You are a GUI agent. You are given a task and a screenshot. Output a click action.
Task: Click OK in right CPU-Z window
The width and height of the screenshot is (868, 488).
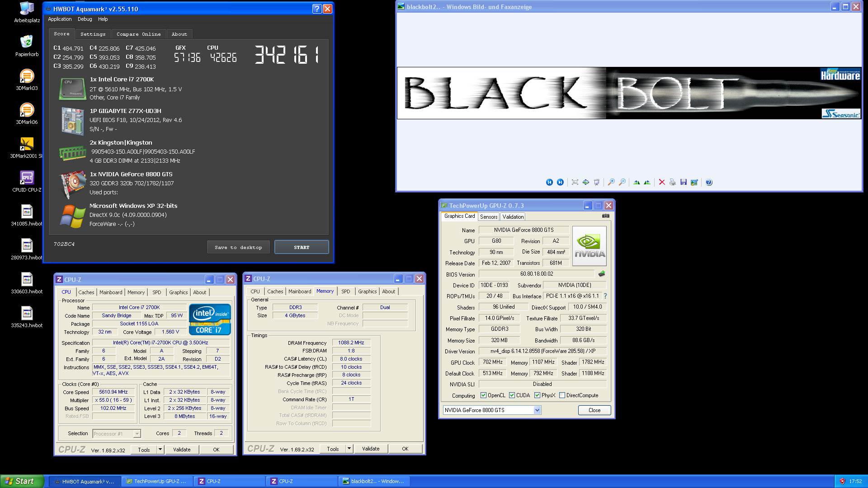click(405, 449)
